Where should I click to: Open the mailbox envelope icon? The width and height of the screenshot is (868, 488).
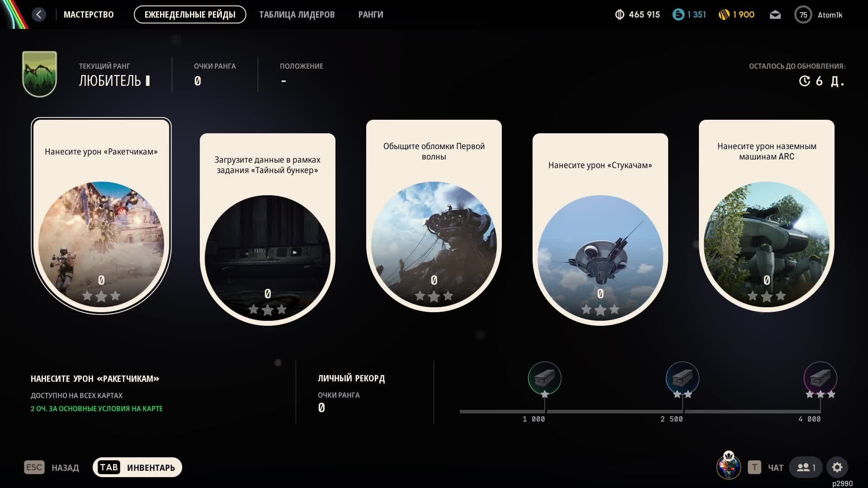click(x=775, y=15)
